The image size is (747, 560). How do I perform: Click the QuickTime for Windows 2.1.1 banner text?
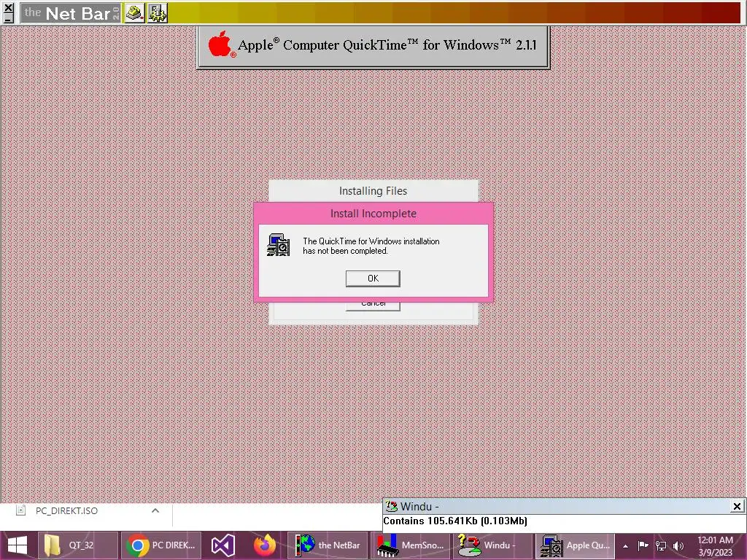[x=387, y=44]
